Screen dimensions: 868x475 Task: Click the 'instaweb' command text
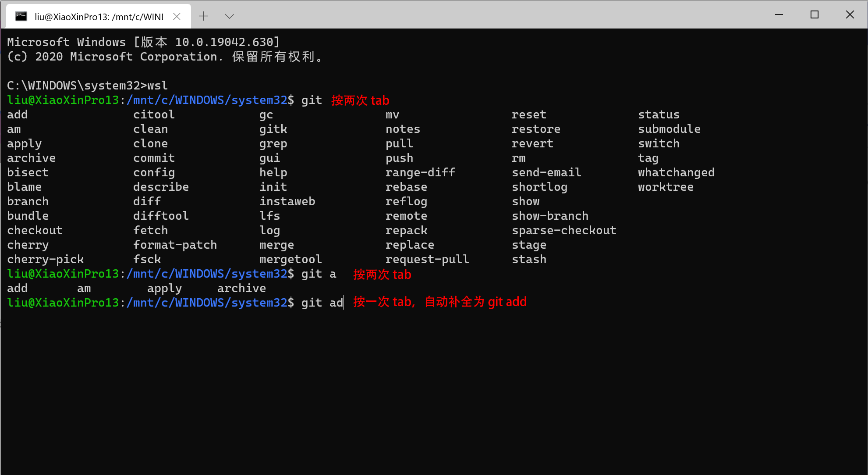coord(287,201)
